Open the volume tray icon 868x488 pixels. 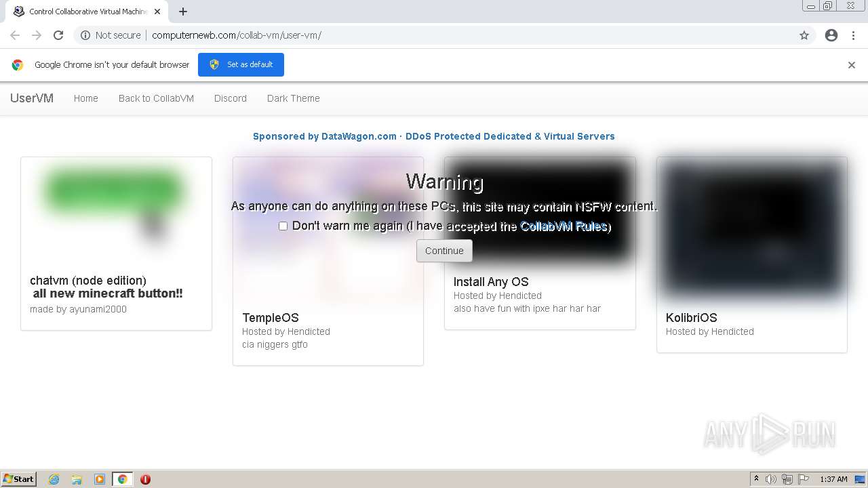click(771, 479)
